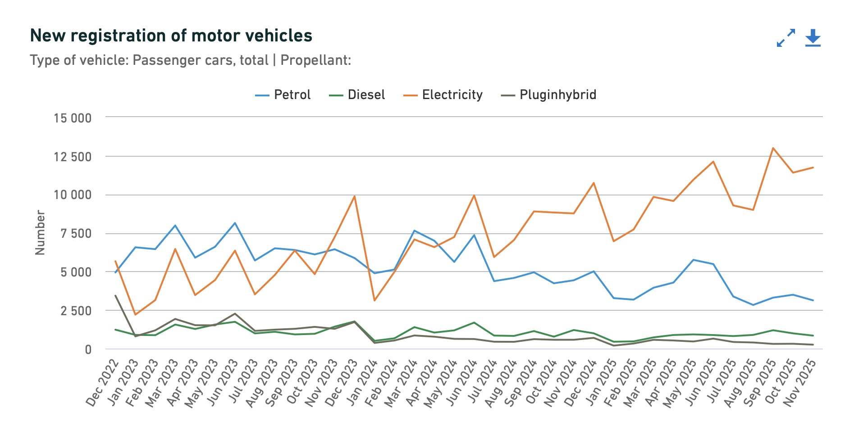This screenshot has width=868, height=426.
Task: Select Electricity peak data point at Sep 2025
Action: (773, 148)
